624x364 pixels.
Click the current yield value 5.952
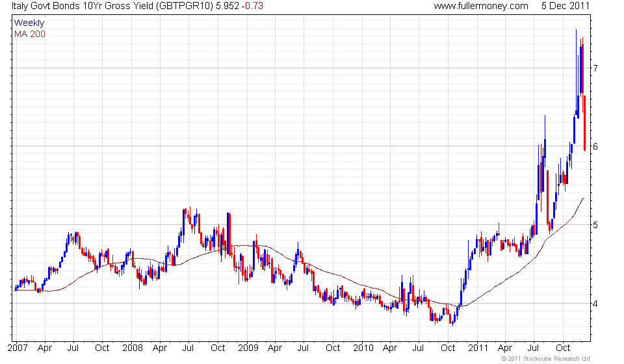click(227, 6)
